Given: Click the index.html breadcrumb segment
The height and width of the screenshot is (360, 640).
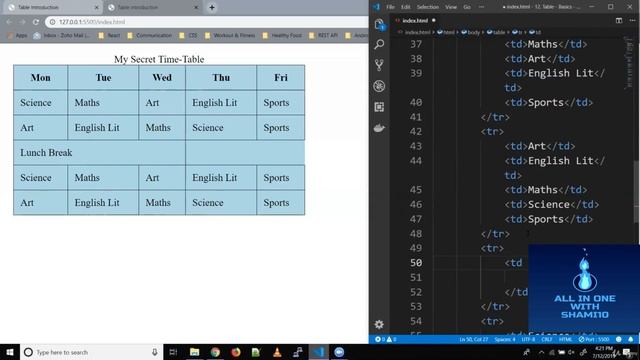Looking at the screenshot, I should (x=414, y=32).
